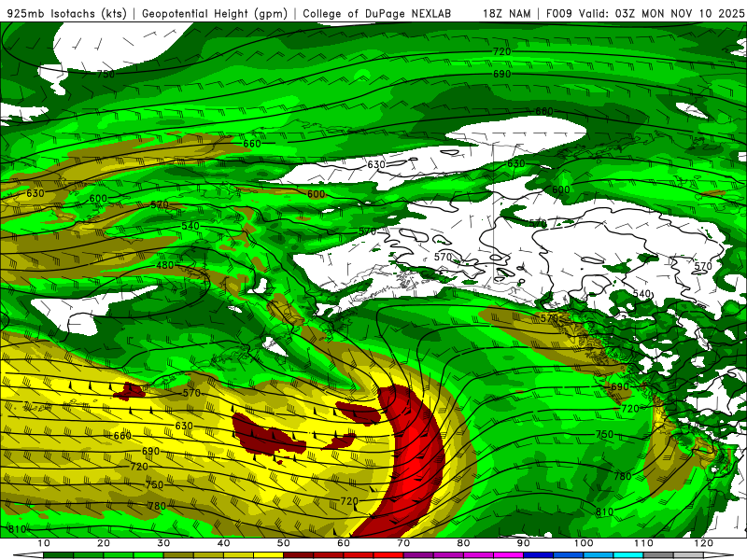
Task: Select the bright red 65–70 kt legend swatch
Action: (388, 555)
